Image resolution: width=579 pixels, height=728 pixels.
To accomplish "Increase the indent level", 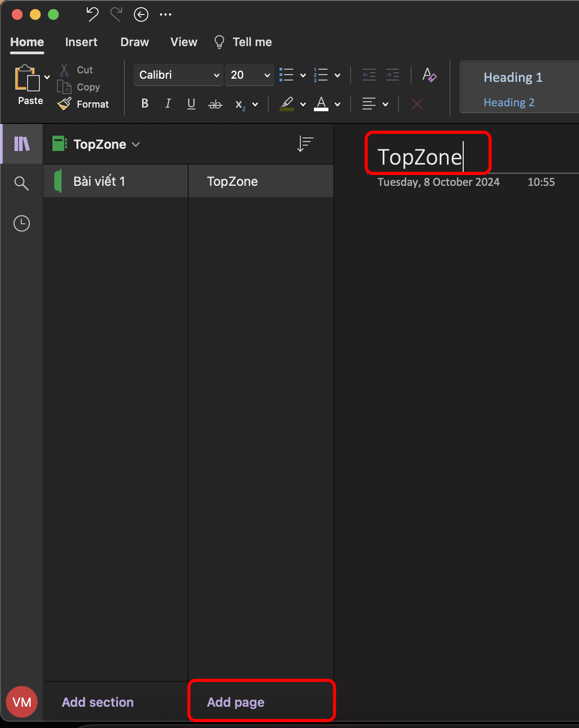I will 393,75.
